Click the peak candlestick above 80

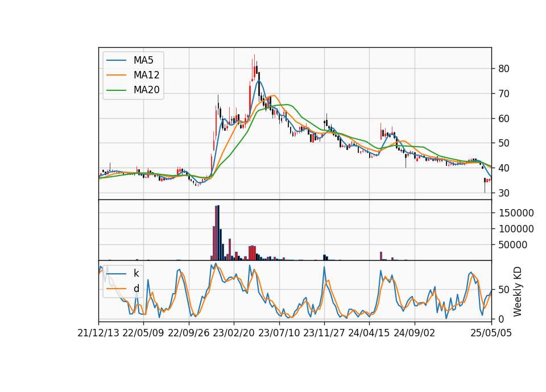point(254,68)
